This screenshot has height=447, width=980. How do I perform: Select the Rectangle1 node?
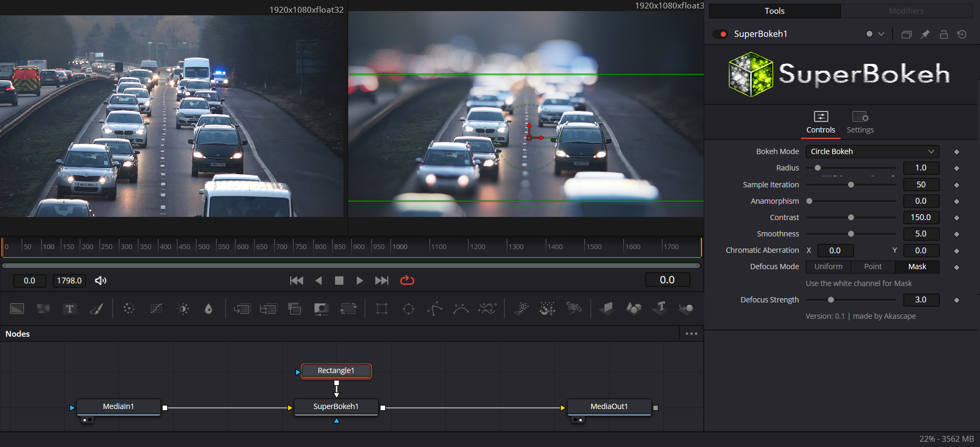pos(336,371)
